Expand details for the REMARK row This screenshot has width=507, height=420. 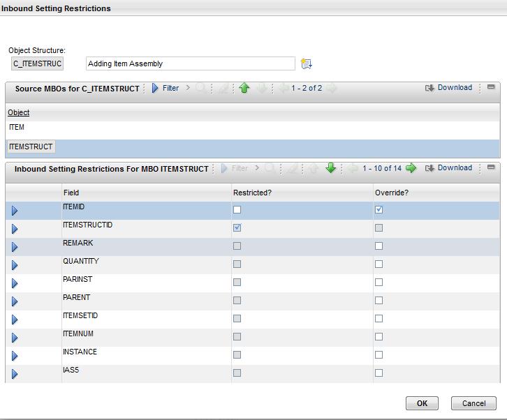coord(15,247)
